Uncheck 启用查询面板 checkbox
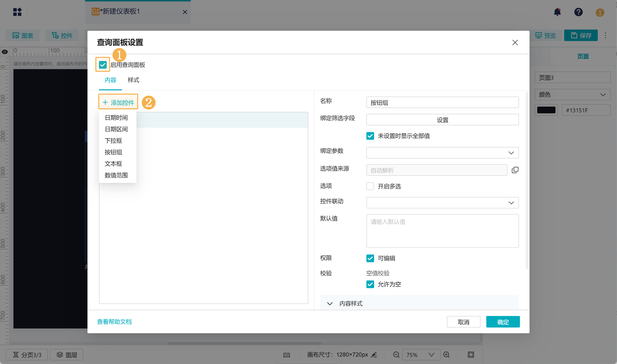The height and width of the screenshot is (364, 617). pyautogui.click(x=103, y=65)
